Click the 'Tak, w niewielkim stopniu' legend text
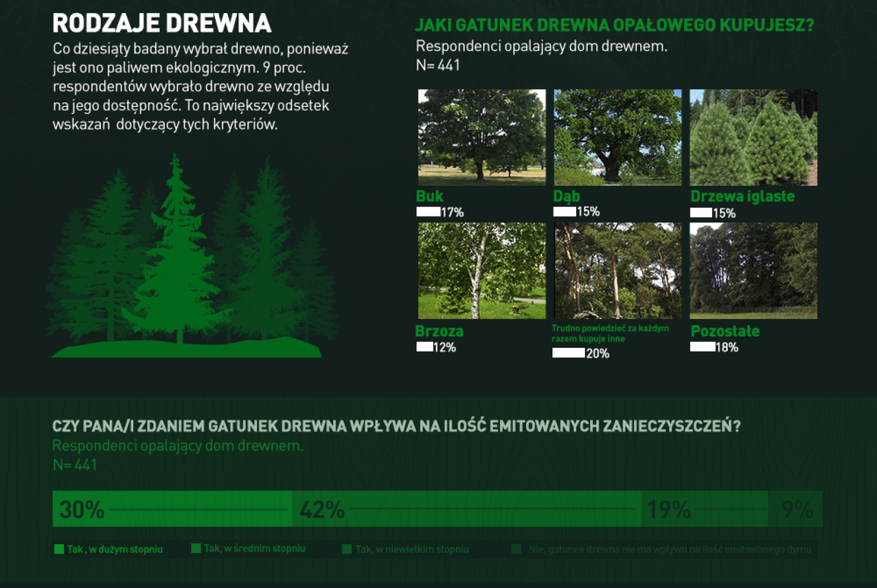 coord(412,549)
